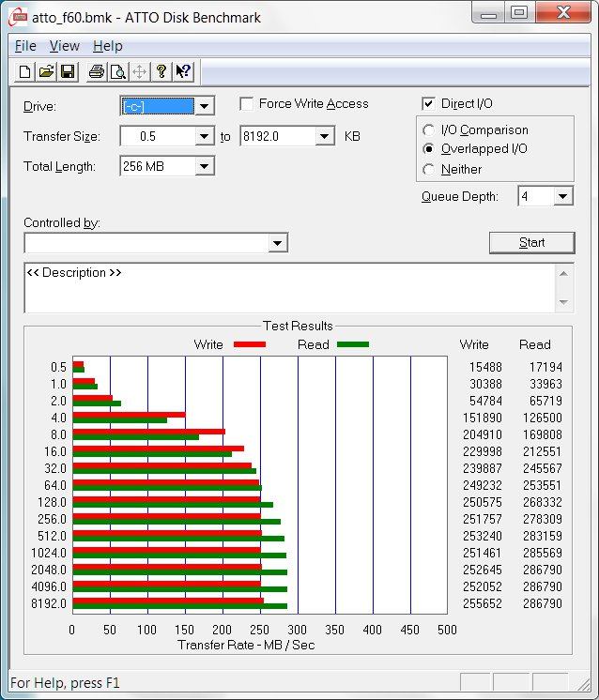Uncheck the Direct I/O checkbox

click(428, 103)
